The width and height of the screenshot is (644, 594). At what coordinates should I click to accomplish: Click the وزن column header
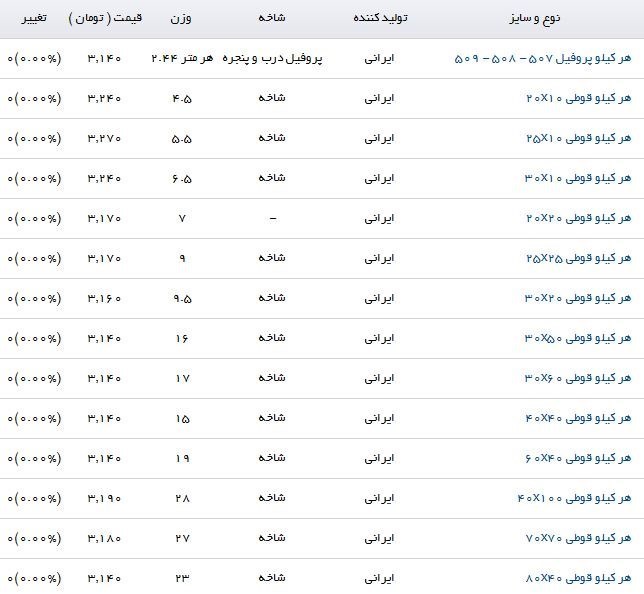click(181, 18)
